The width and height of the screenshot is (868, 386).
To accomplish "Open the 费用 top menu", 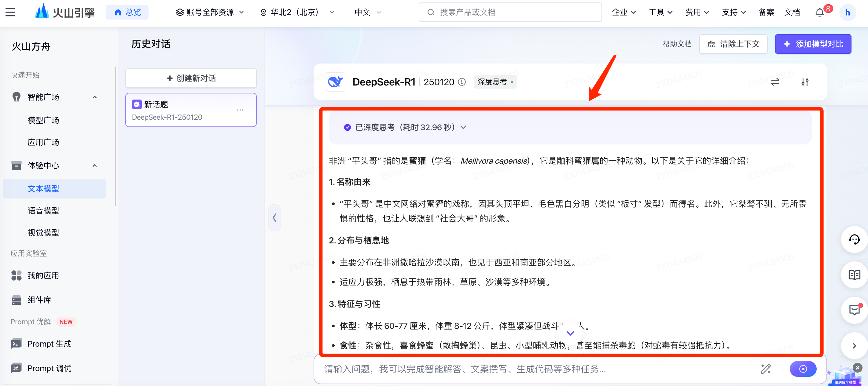I will pos(697,13).
